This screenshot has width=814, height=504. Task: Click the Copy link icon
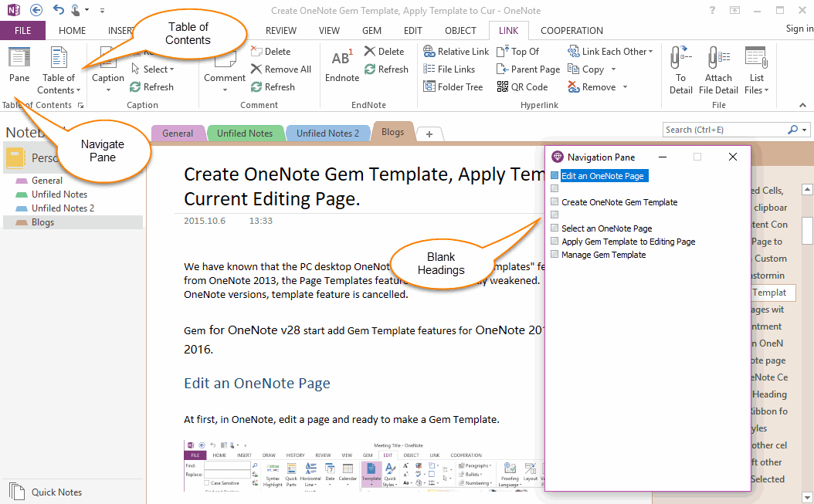pyautogui.click(x=573, y=69)
